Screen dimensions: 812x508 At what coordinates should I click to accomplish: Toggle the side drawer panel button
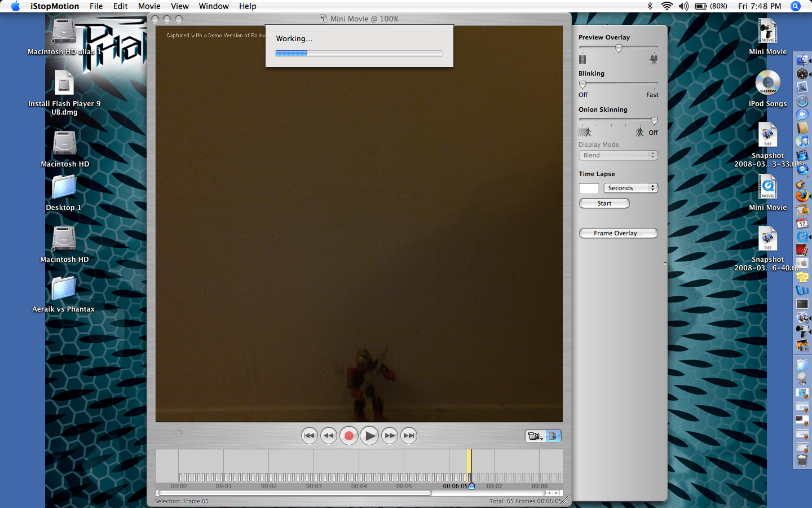(x=553, y=436)
